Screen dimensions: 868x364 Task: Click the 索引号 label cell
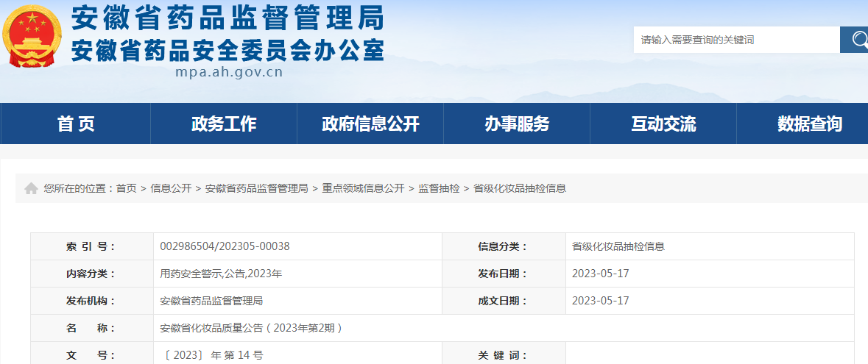[x=92, y=247]
